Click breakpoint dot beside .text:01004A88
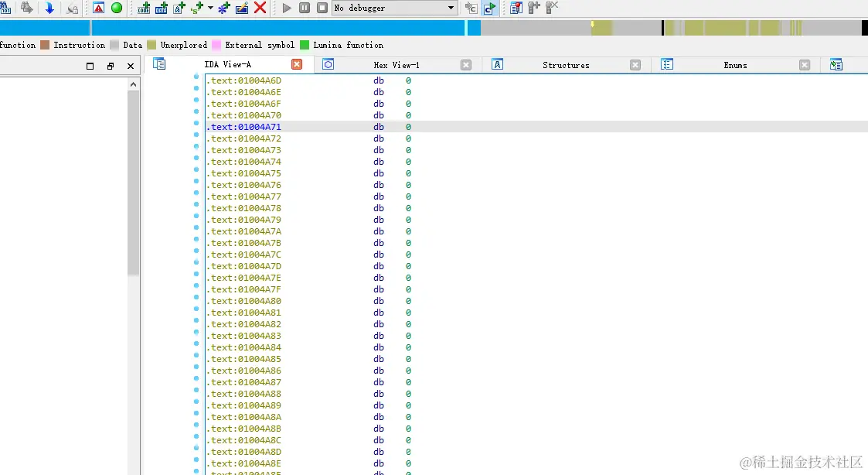The width and height of the screenshot is (868, 475). pyautogui.click(x=196, y=390)
